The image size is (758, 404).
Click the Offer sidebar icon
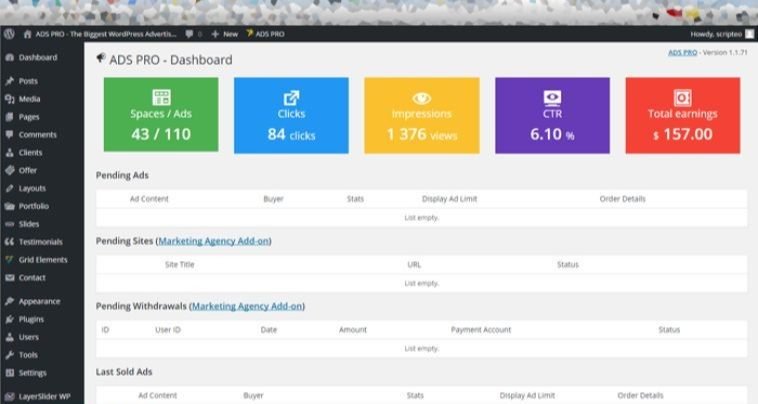(x=10, y=170)
